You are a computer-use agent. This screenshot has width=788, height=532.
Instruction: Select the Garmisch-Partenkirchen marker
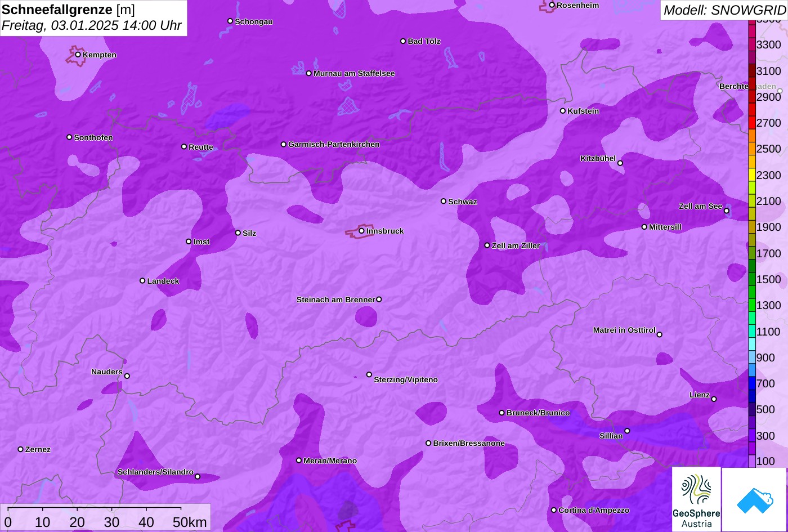(x=283, y=144)
